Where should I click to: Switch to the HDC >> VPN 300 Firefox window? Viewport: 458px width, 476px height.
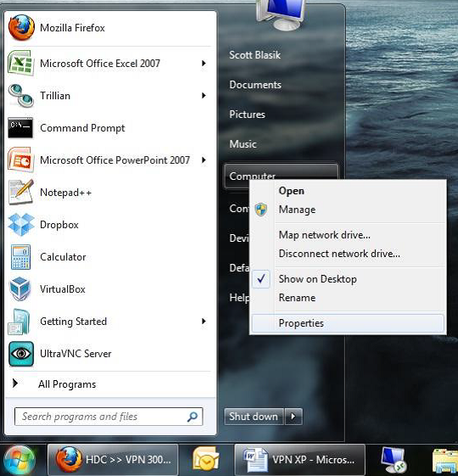point(113,460)
